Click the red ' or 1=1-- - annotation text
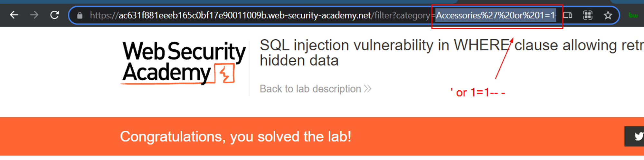This screenshot has height=160, width=644. (478, 93)
